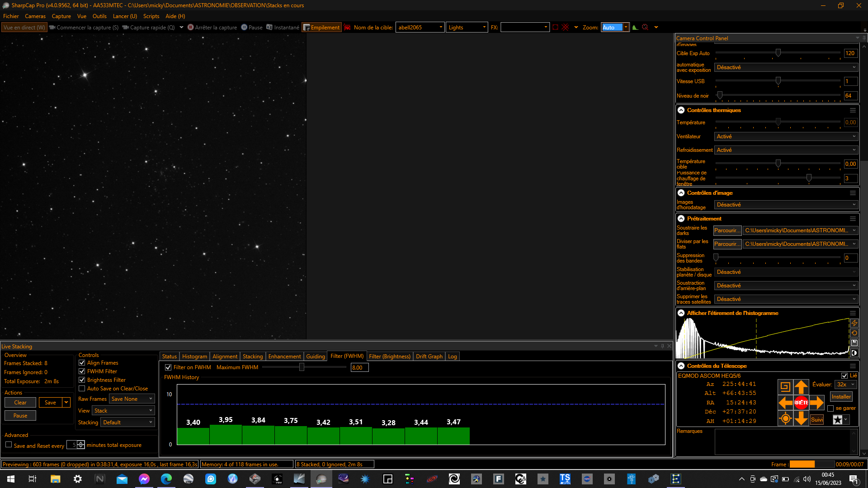The width and height of the screenshot is (868, 488).
Task: Enable Save and Reset every checkbox
Action: point(9,445)
